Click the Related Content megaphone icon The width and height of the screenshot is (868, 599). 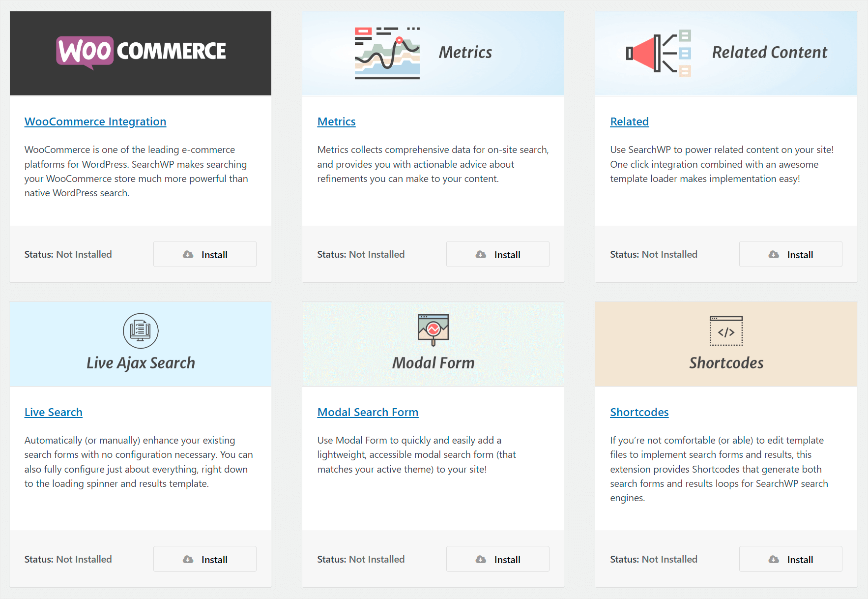coord(659,53)
